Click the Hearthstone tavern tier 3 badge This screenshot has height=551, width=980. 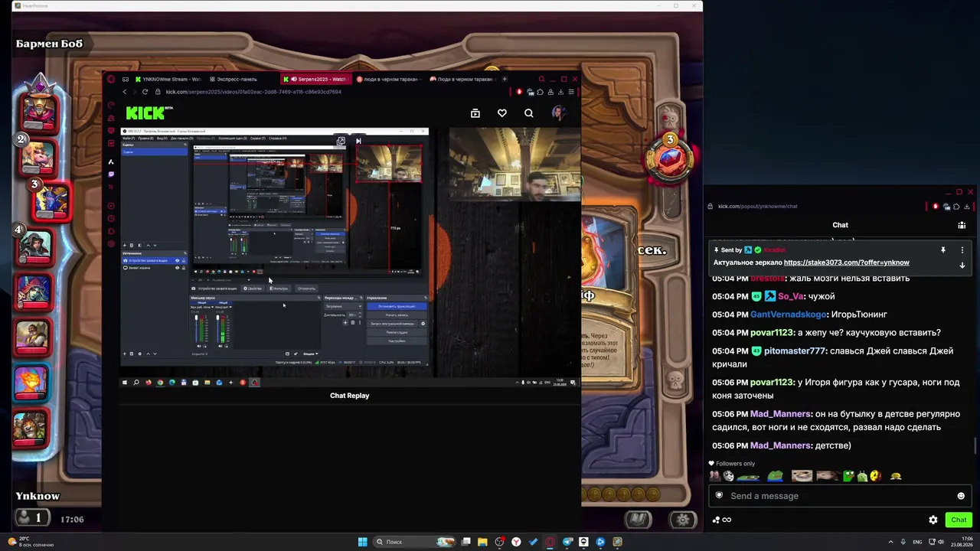pyautogui.click(x=669, y=158)
